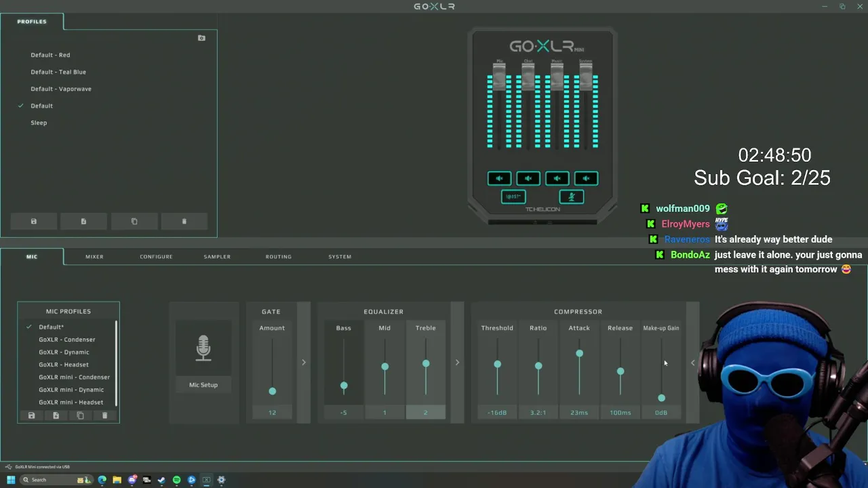Click the Mid equalizer slider handle
The height and width of the screenshot is (488, 868).
click(384, 367)
